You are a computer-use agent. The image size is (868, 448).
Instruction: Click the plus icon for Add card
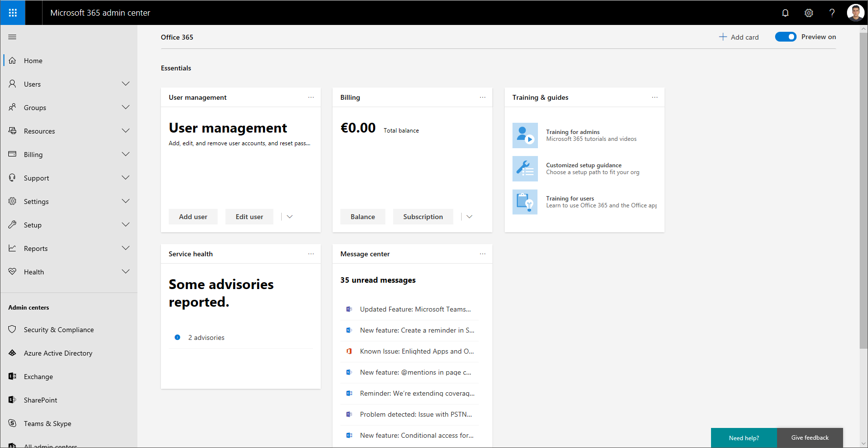point(723,37)
